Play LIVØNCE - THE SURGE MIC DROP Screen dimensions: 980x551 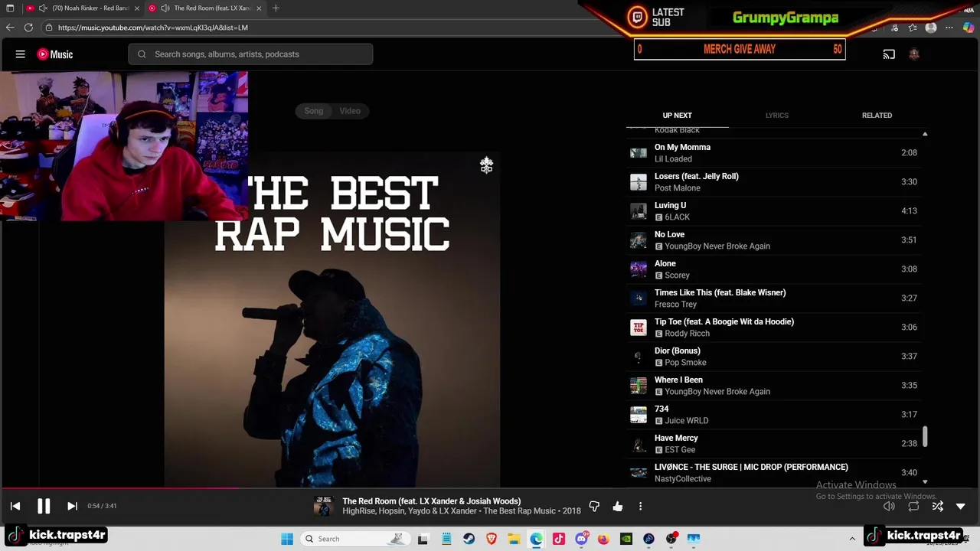point(773,473)
